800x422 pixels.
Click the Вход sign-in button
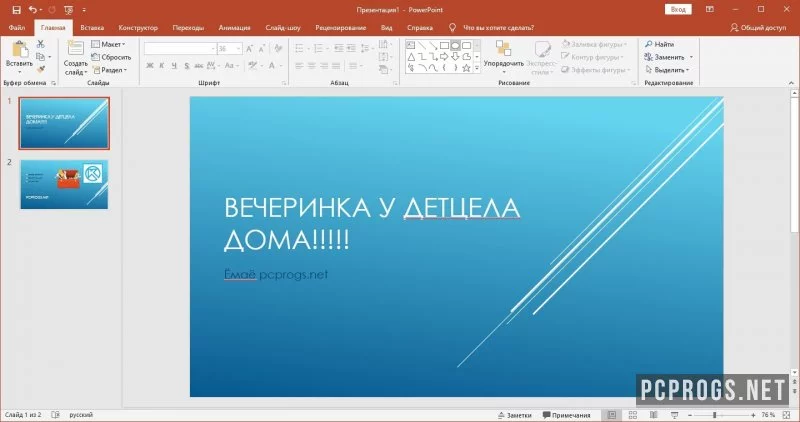[x=678, y=10]
